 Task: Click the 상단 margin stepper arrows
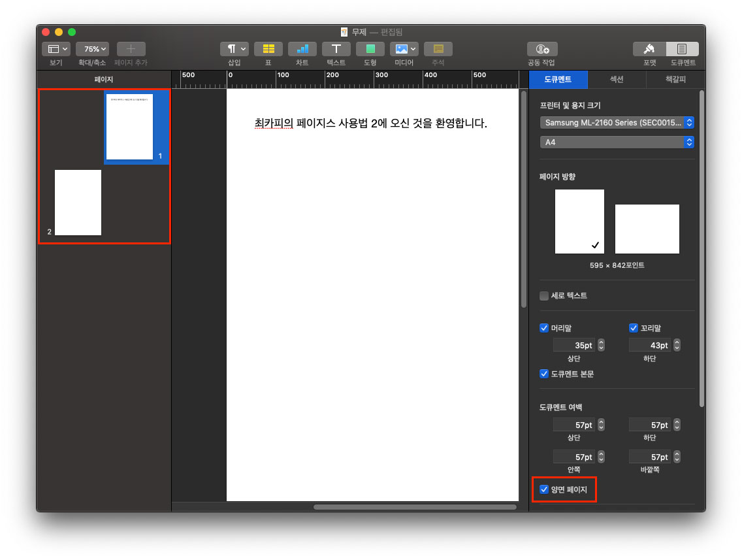point(601,425)
